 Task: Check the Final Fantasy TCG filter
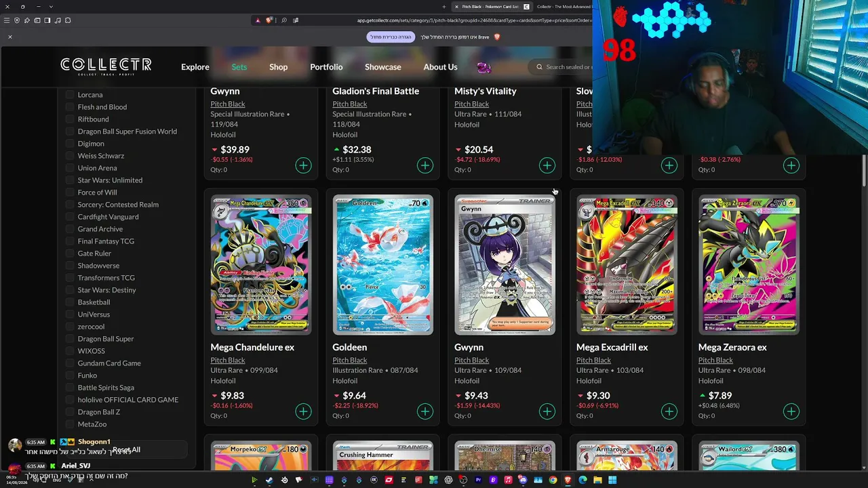70,241
